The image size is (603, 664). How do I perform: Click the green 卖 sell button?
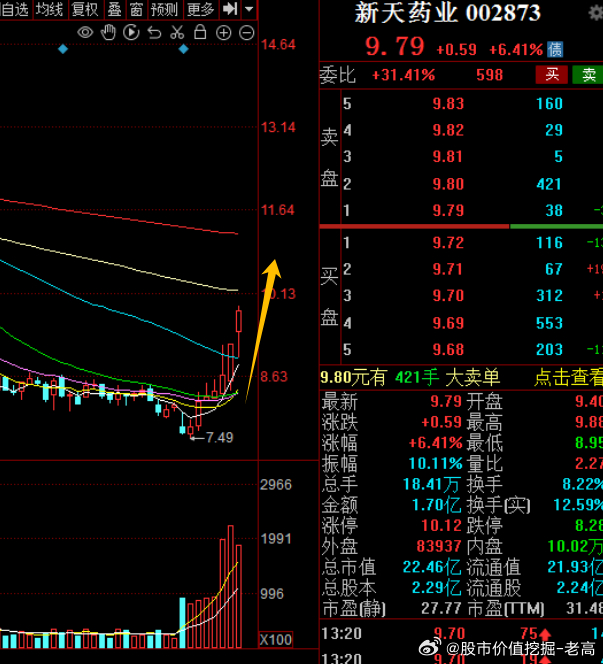[588, 75]
